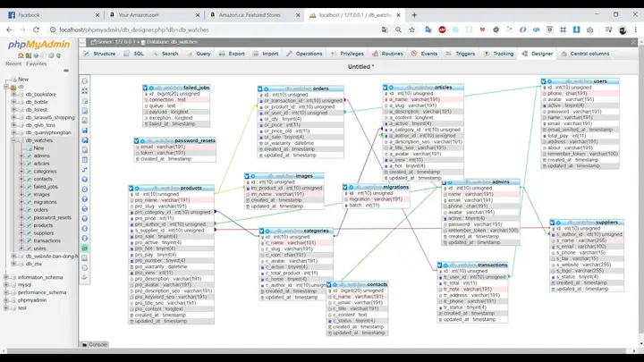Click the browser address bar
The image size is (644, 362).
[214, 29]
